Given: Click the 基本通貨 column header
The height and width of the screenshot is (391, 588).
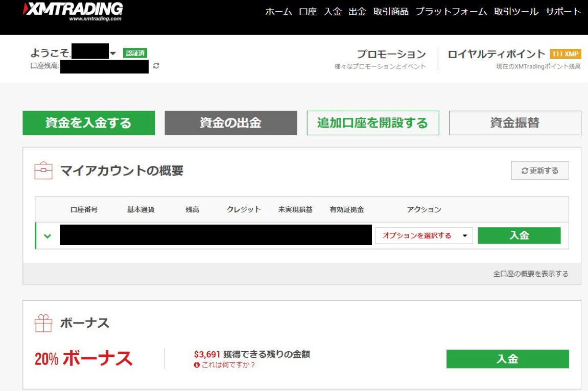Looking at the screenshot, I should (x=140, y=210).
